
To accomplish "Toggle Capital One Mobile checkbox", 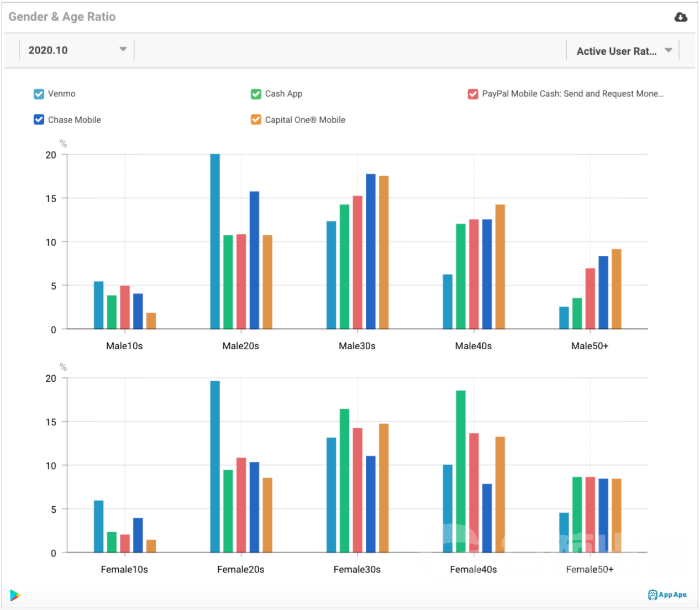I will click(256, 120).
